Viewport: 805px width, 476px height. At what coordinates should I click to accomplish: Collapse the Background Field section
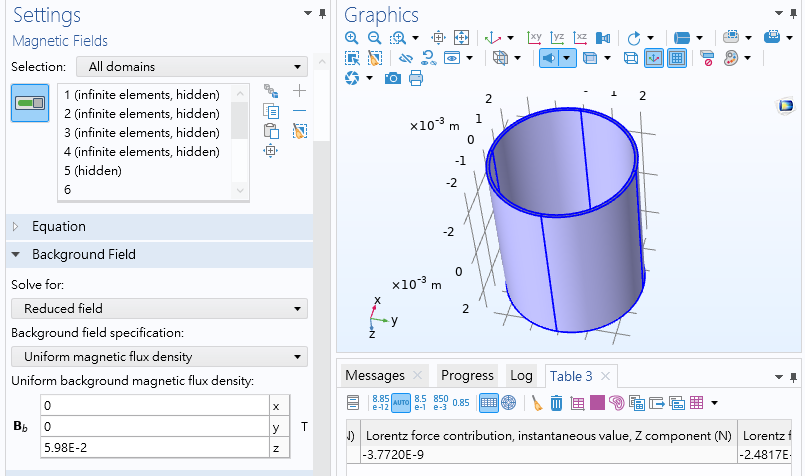(83, 255)
